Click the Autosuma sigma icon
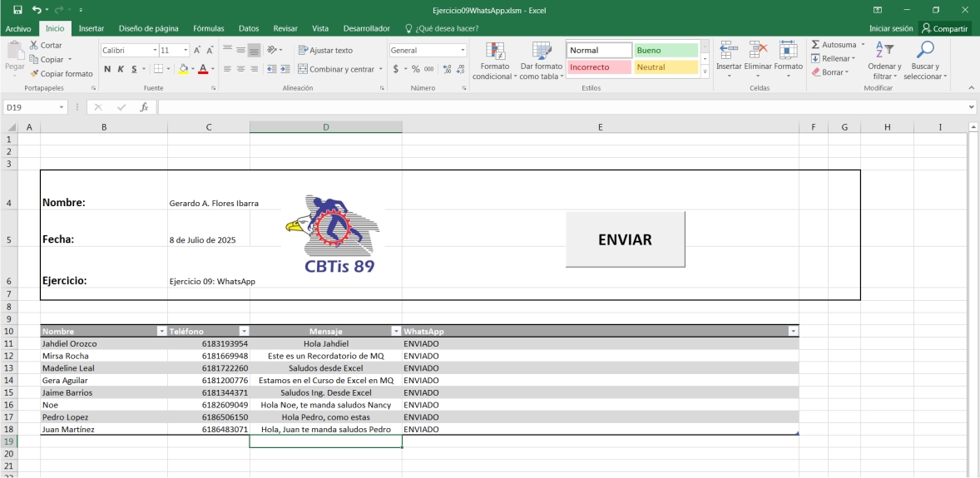 click(816, 45)
